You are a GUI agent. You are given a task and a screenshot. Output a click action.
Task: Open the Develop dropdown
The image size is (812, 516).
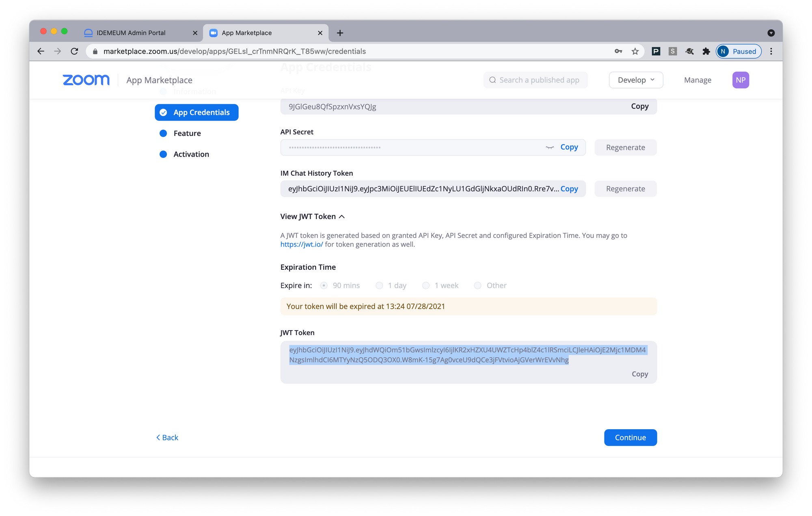point(636,80)
